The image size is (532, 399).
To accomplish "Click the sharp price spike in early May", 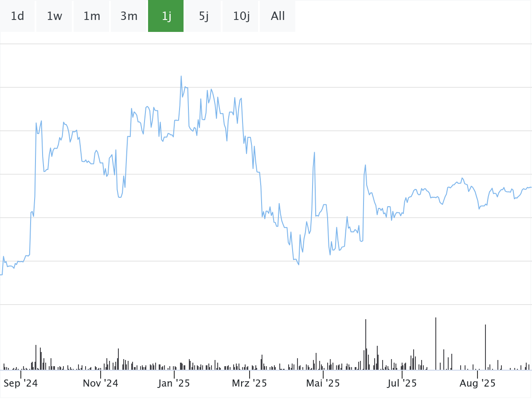I will point(314,153).
